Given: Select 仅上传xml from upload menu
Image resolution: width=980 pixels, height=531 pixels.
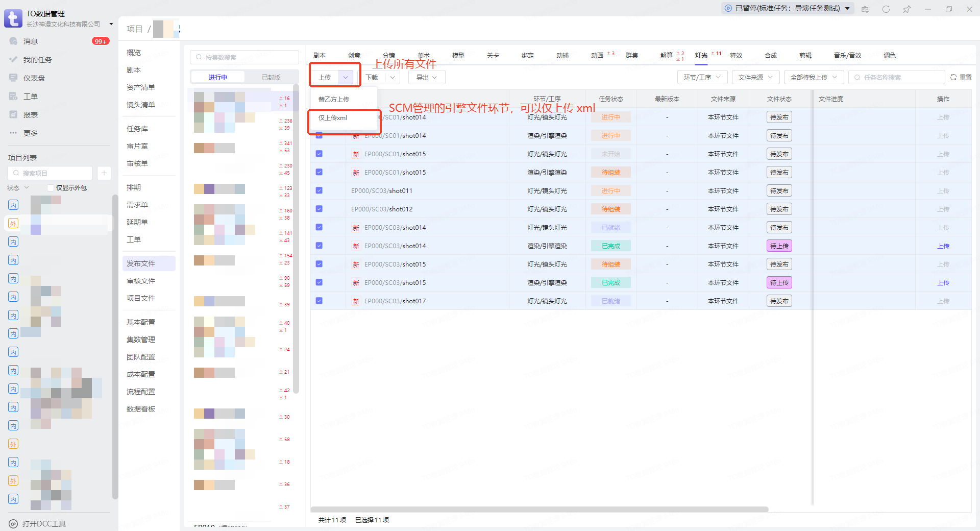Looking at the screenshot, I should pos(333,118).
